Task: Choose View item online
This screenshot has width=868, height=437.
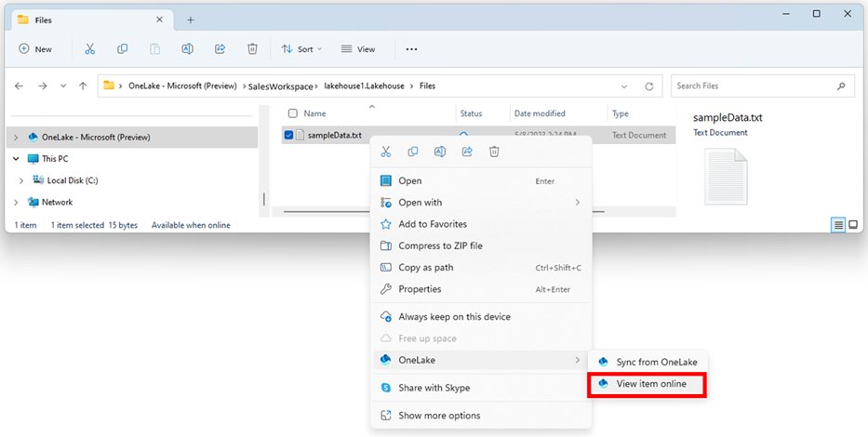Action: [x=648, y=384]
